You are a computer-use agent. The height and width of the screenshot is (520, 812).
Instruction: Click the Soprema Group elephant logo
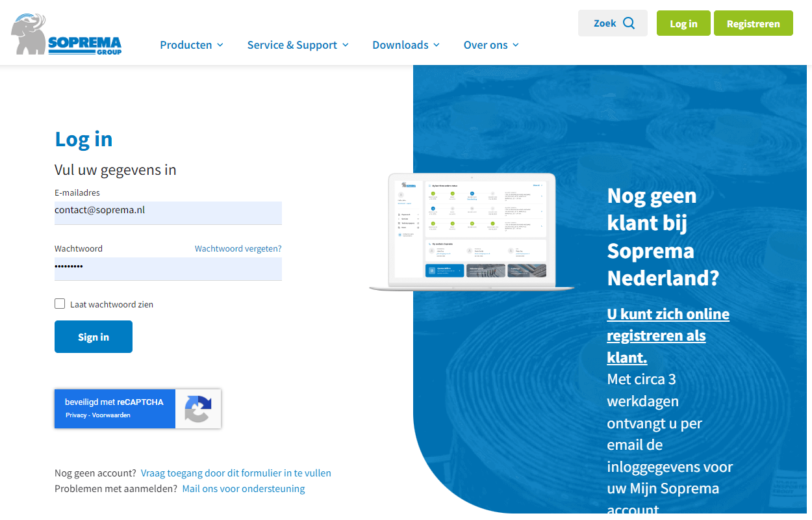66,34
